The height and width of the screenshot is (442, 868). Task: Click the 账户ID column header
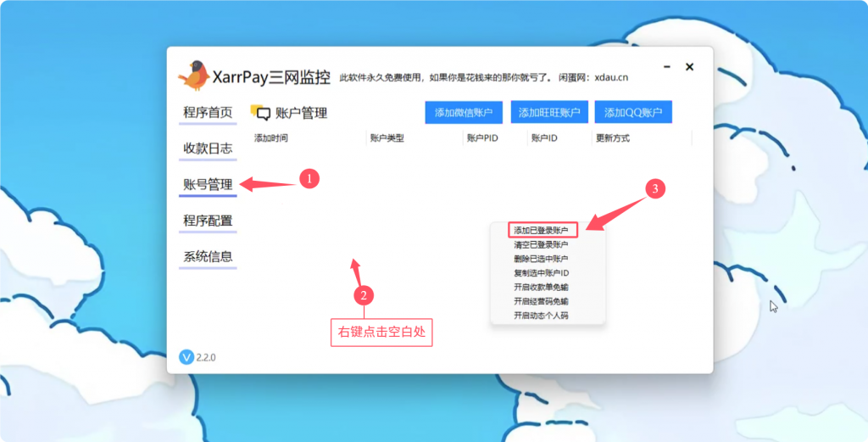pyautogui.click(x=544, y=138)
